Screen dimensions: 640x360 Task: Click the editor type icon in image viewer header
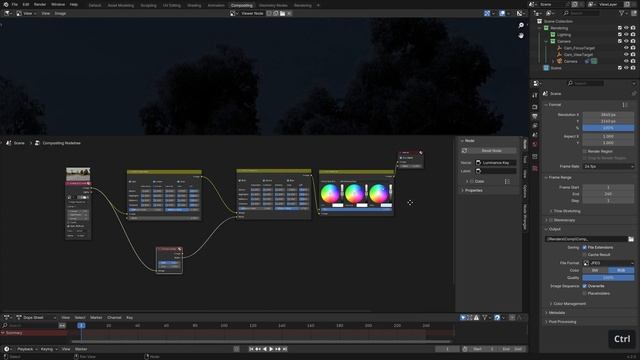(x=7, y=13)
